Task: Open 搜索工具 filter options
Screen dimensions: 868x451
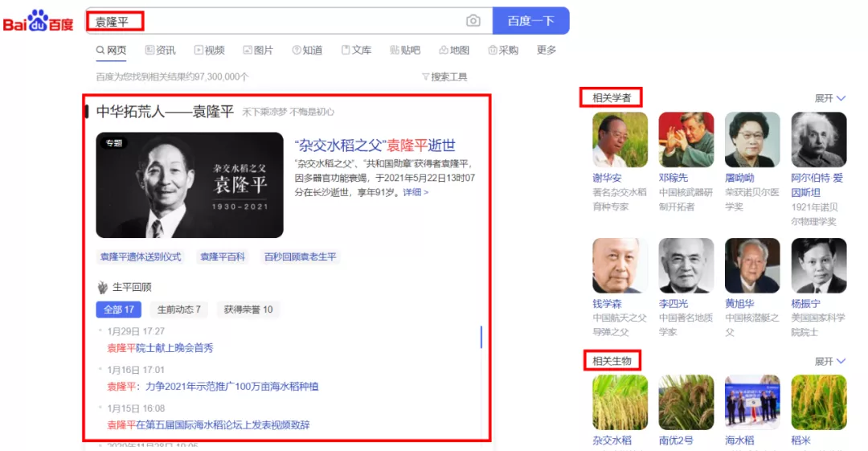Action: click(x=444, y=77)
